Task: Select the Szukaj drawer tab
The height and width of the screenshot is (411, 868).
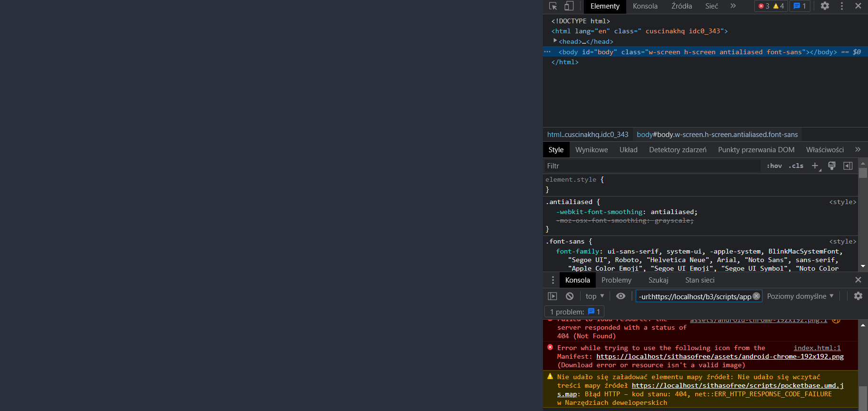Action: [x=658, y=280]
